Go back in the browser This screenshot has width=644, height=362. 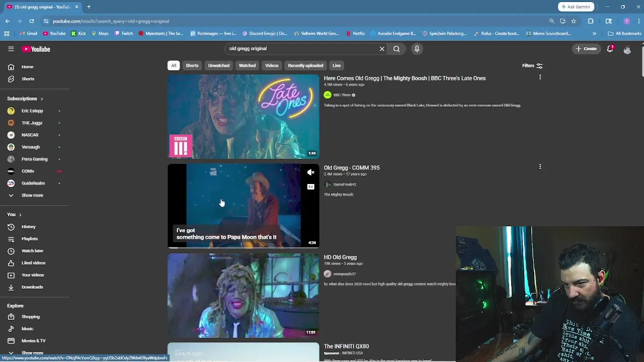pos(8,21)
